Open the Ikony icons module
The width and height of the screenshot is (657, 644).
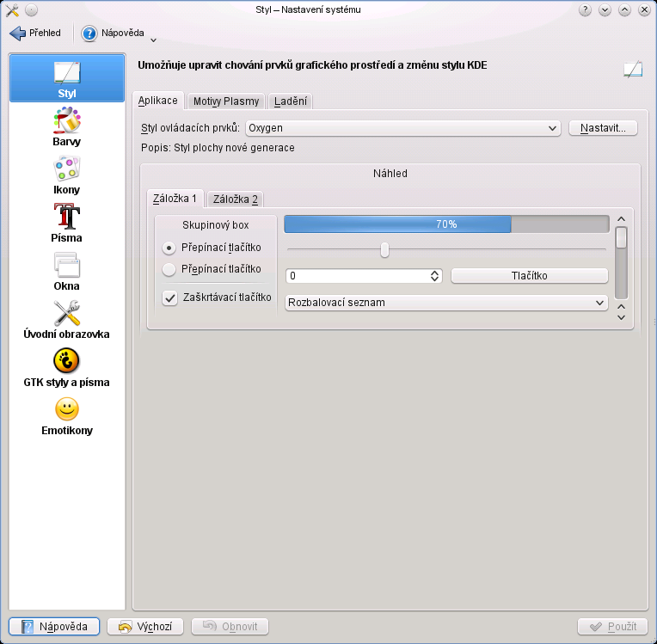tap(66, 175)
